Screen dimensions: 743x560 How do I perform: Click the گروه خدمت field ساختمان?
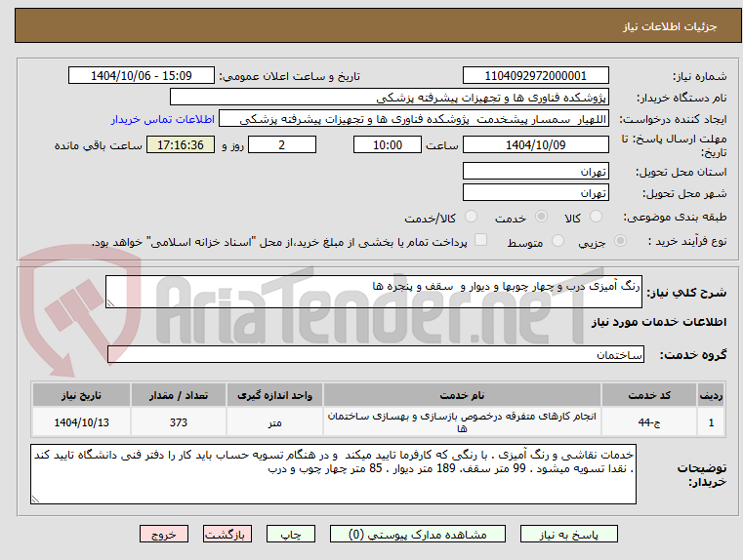376,354
